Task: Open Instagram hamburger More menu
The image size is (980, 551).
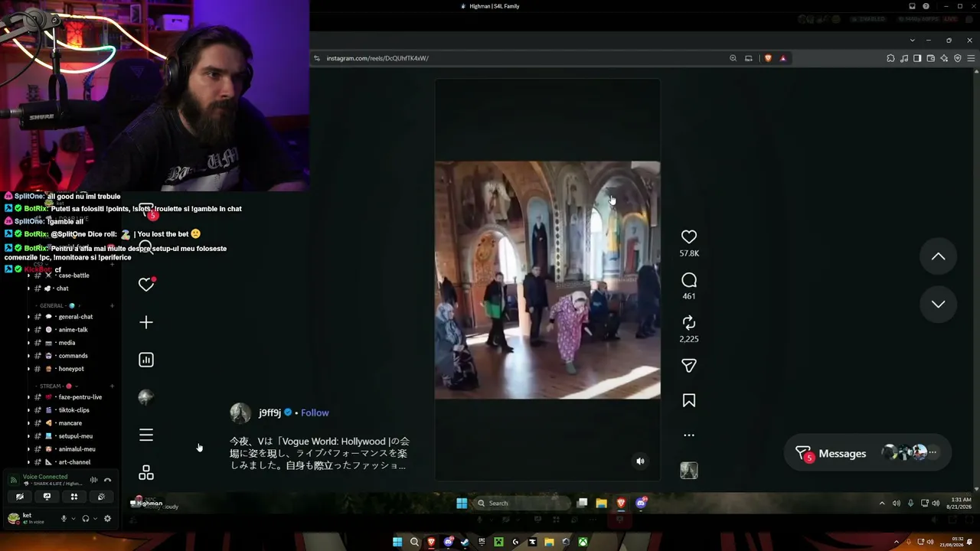Action: pyautogui.click(x=146, y=435)
